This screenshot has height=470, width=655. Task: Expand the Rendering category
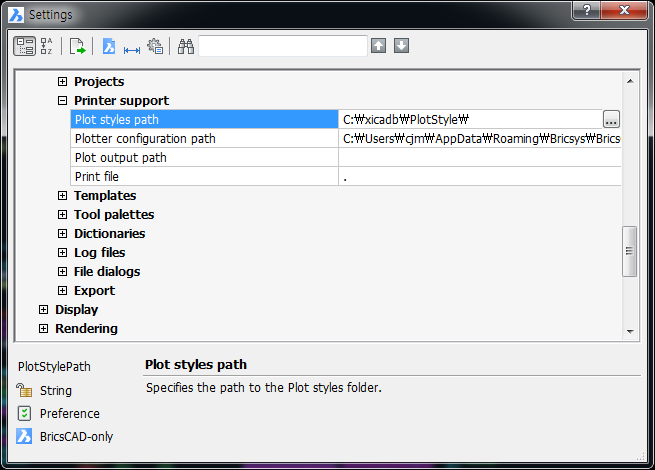pos(43,328)
